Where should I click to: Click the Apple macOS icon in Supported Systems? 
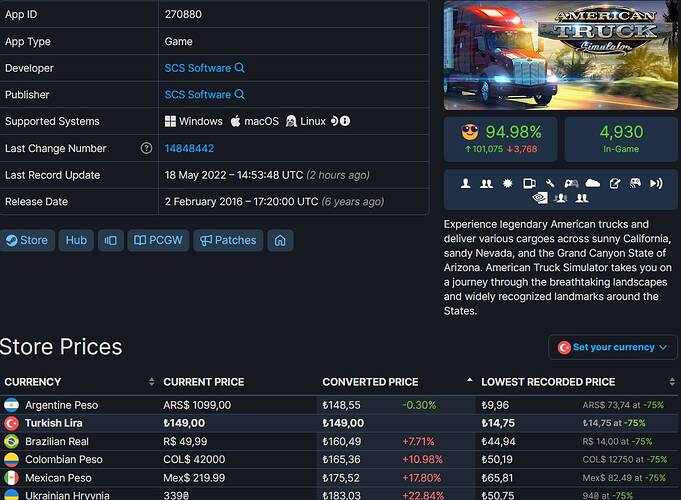tap(235, 121)
